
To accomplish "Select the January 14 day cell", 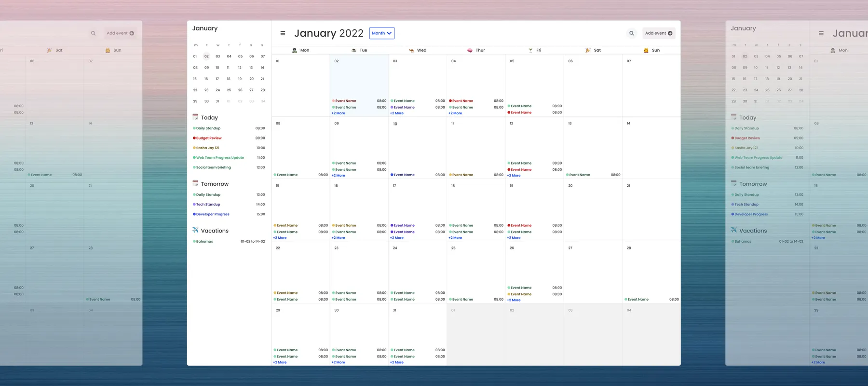I will click(x=651, y=148).
